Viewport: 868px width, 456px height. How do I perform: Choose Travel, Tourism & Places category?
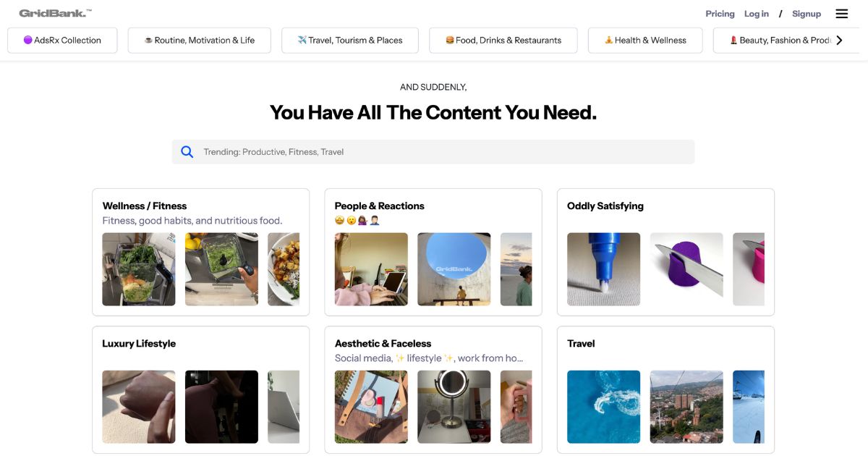click(350, 41)
